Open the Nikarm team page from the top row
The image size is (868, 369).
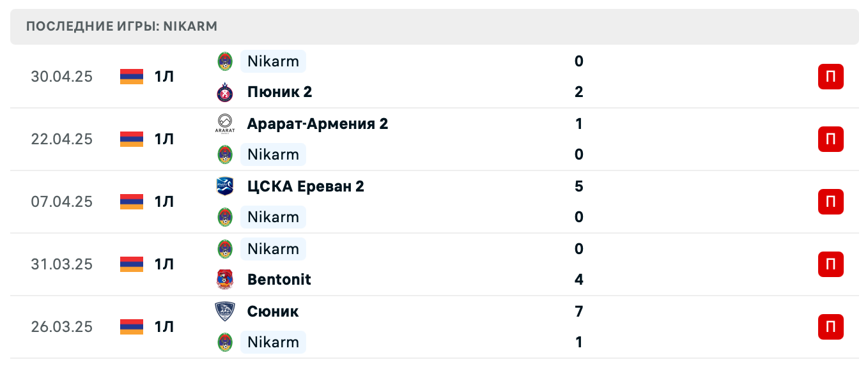click(x=273, y=61)
